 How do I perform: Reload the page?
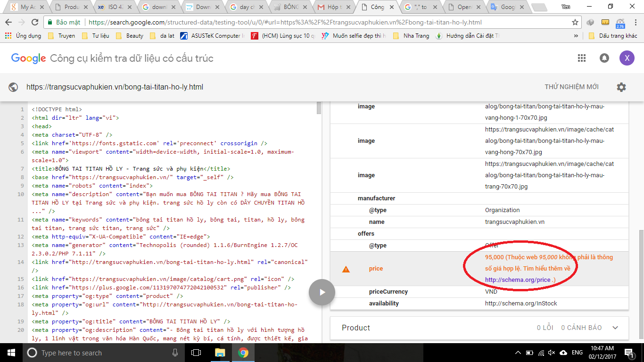point(34,22)
